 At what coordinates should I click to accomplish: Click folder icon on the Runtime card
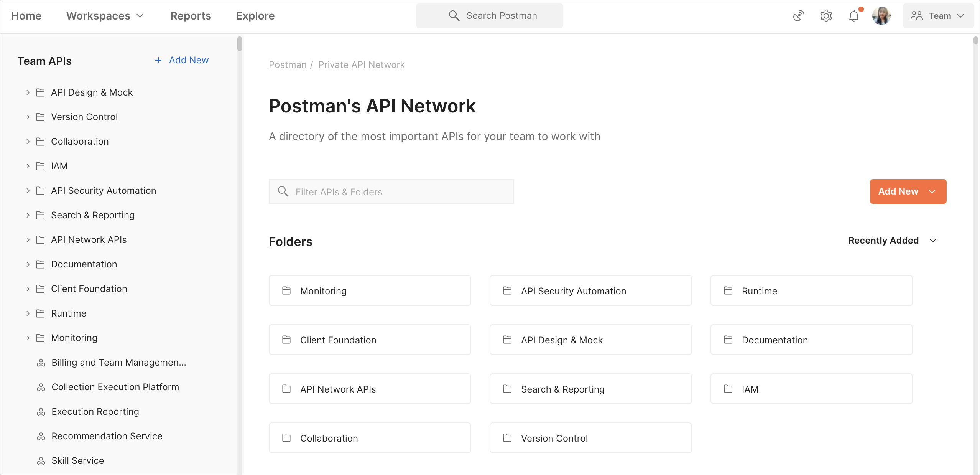[x=728, y=290]
